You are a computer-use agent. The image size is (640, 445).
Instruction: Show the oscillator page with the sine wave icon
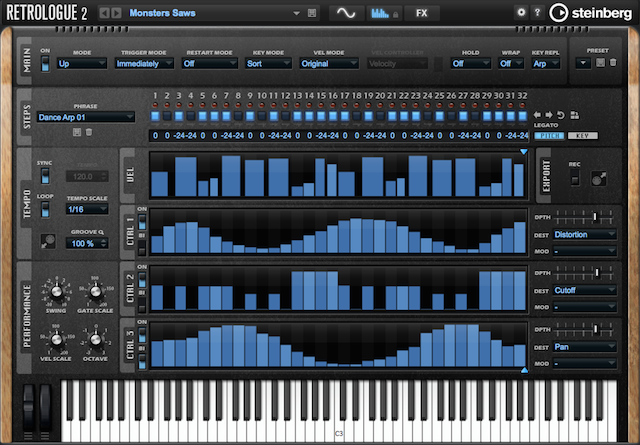pos(346,13)
